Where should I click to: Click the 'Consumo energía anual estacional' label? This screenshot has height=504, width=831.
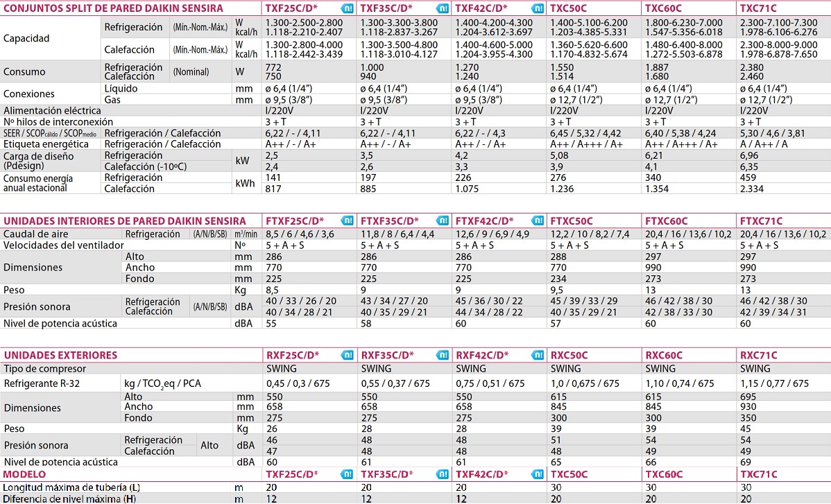point(38,183)
